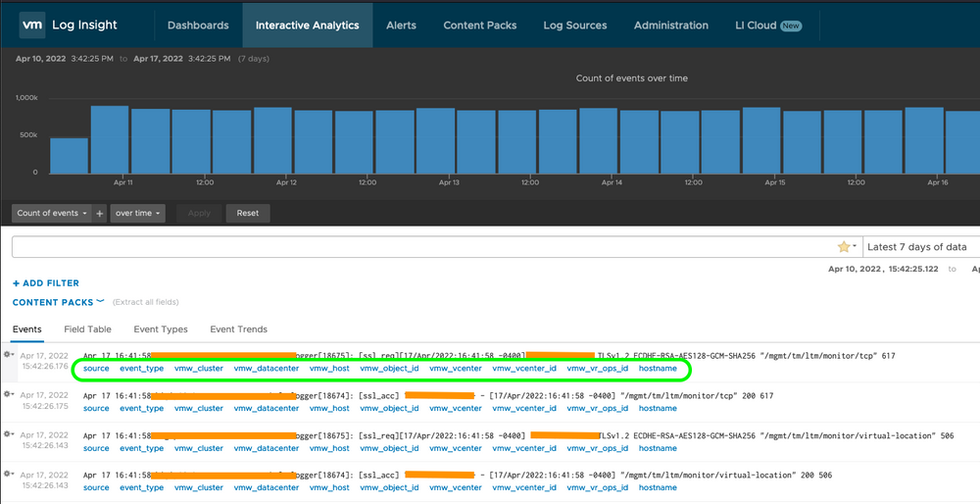Click the Apply button
Screen dimensions: 980x504
tap(199, 213)
